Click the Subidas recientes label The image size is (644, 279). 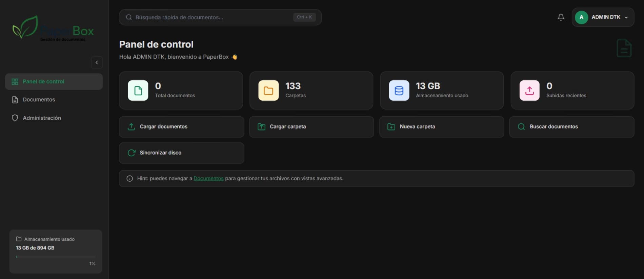[x=566, y=96]
